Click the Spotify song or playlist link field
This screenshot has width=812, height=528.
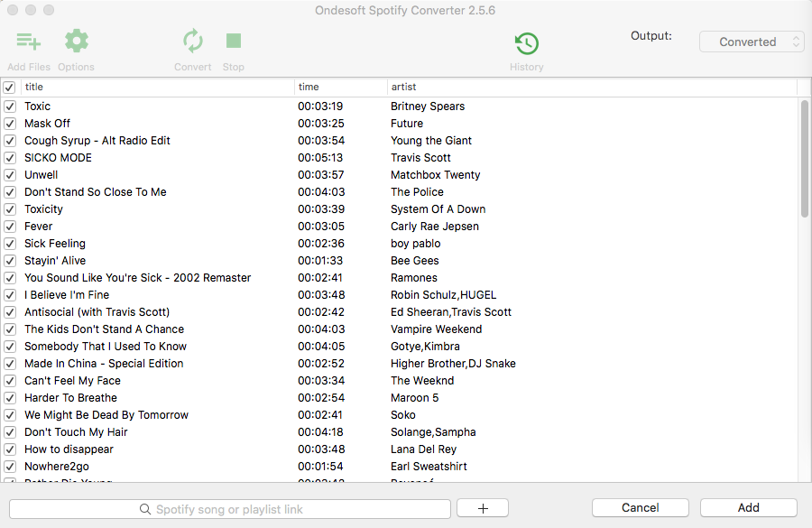[x=230, y=509]
